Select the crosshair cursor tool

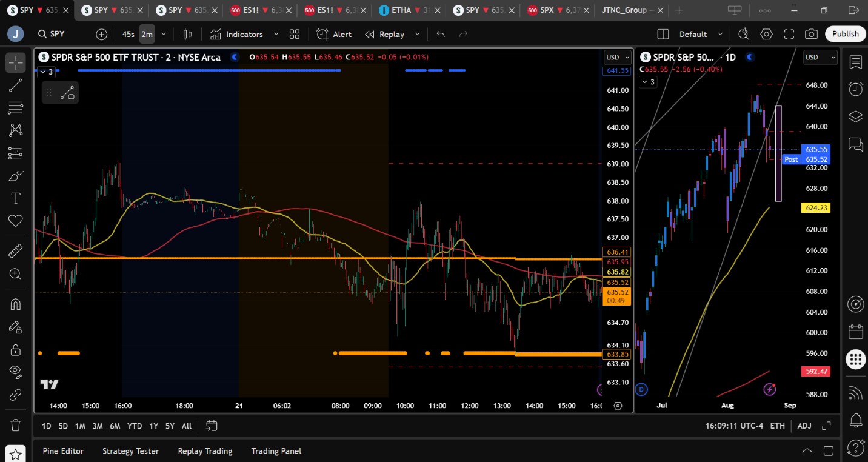pyautogui.click(x=16, y=62)
